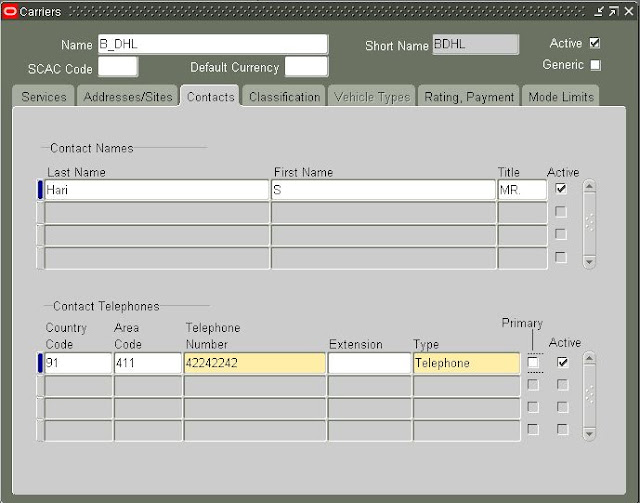Viewport: 640px width, 503px height.
Task: Toggle Active for telephone 42242242
Action: click(x=562, y=362)
